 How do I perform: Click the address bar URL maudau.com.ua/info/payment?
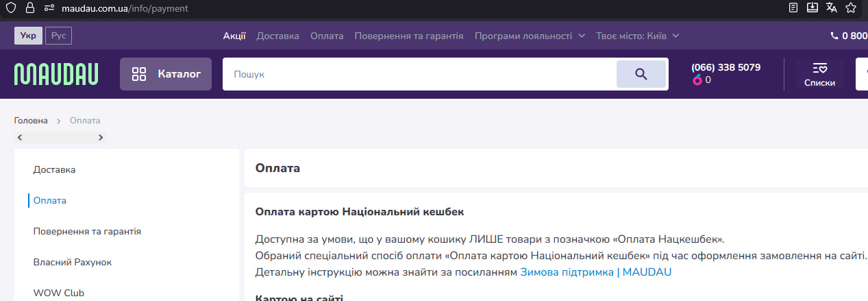point(125,9)
